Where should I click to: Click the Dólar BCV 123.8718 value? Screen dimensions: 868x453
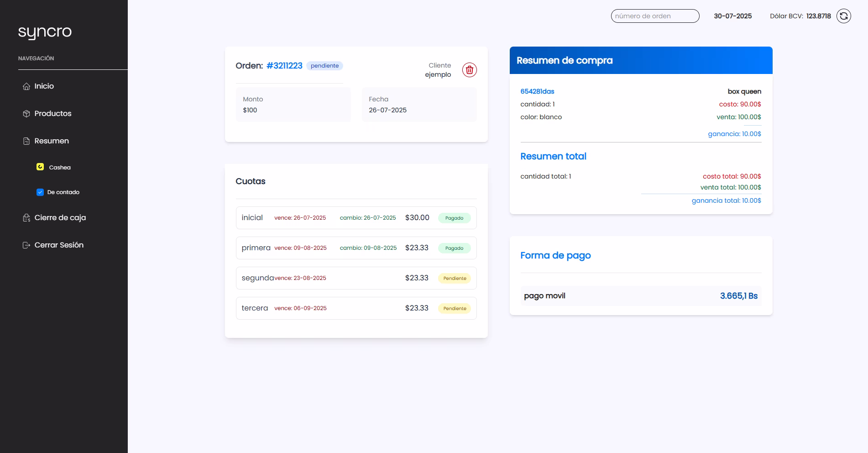(x=819, y=16)
